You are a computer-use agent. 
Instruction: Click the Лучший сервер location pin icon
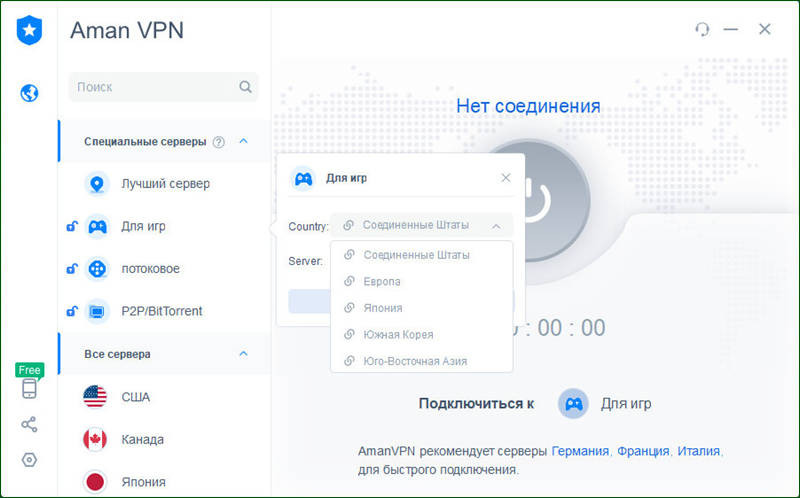tap(97, 184)
